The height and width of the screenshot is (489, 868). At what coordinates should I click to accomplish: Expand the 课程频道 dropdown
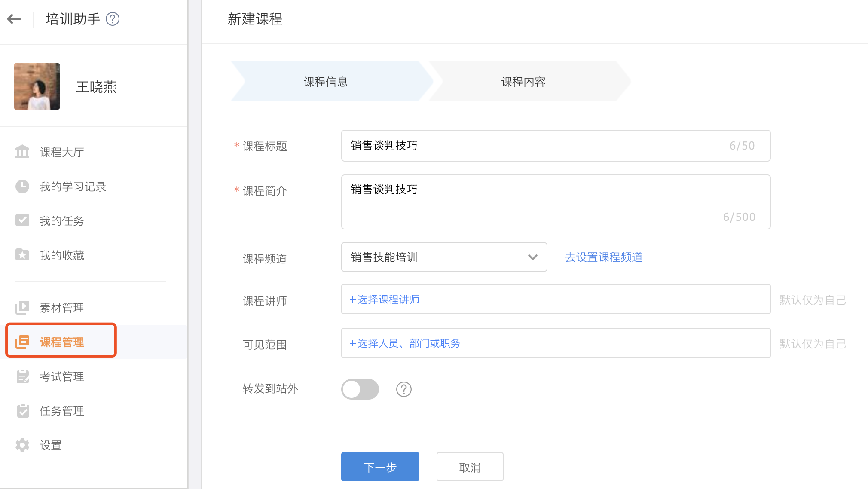click(444, 257)
